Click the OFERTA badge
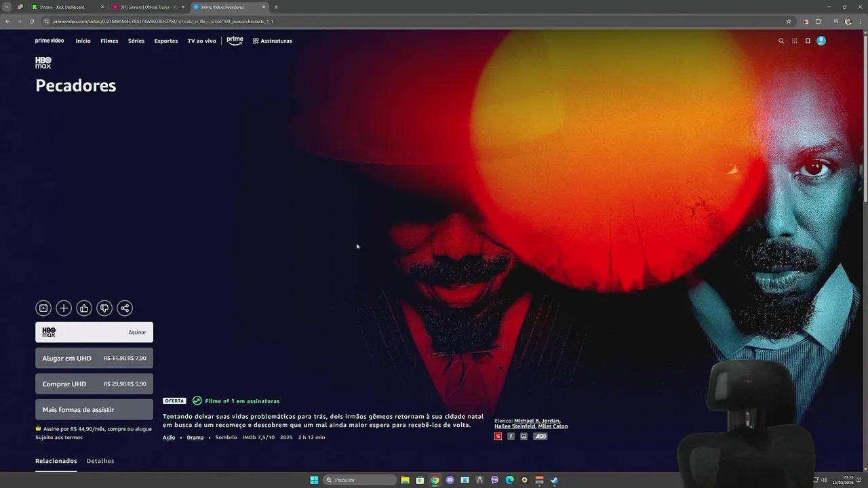Viewport: 868px width, 488px height. (x=174, y=401)
